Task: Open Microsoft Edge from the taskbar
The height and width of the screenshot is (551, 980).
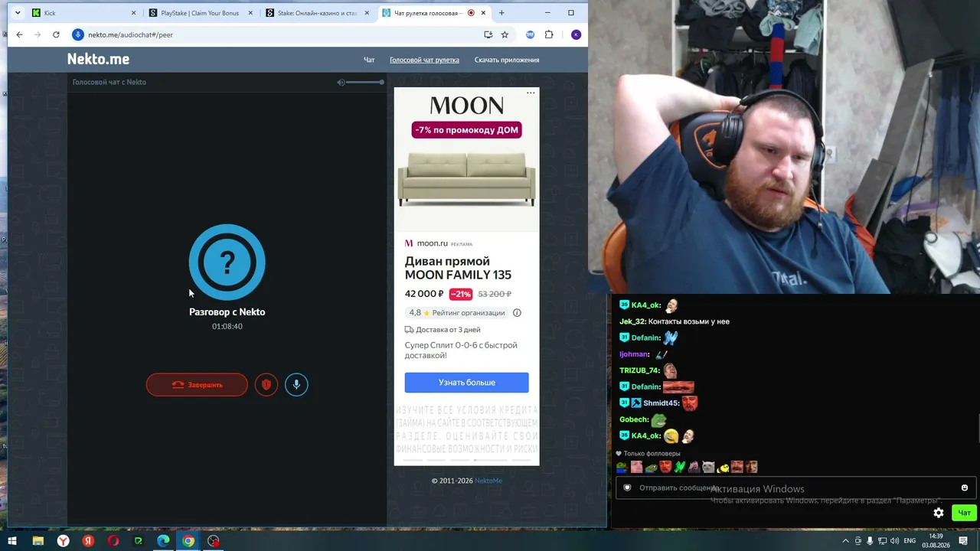Action: tap(163, 541)
